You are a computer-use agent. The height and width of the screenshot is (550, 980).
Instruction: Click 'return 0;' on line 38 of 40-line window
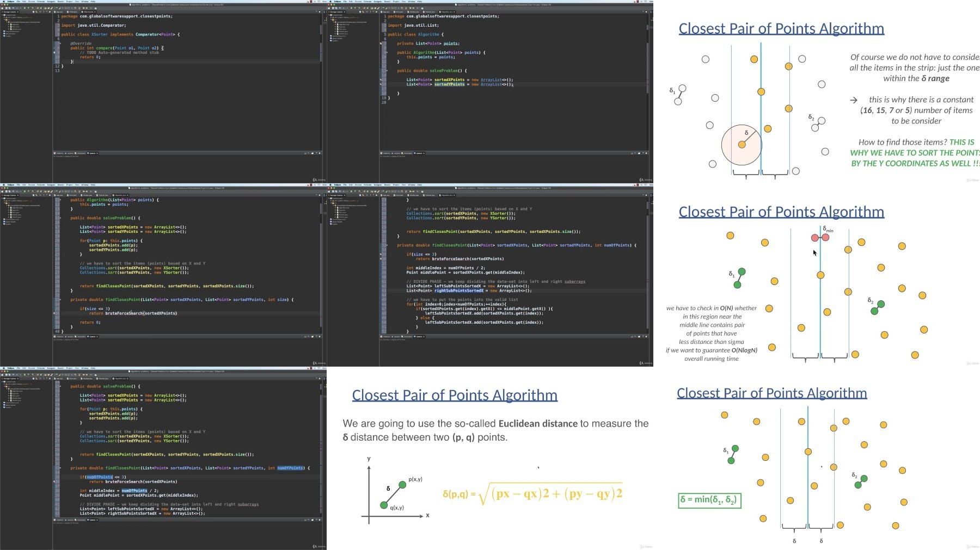(90, 322)
